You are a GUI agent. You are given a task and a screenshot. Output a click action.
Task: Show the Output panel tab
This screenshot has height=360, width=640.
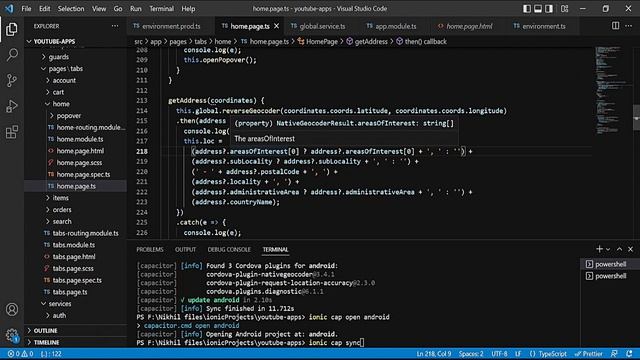pos(185,249)
